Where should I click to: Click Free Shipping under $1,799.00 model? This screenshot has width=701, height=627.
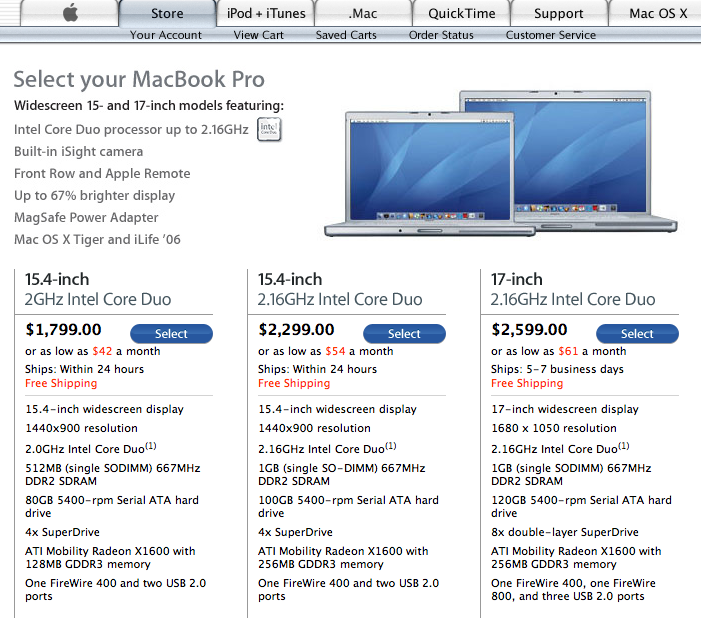click(61, 383)
